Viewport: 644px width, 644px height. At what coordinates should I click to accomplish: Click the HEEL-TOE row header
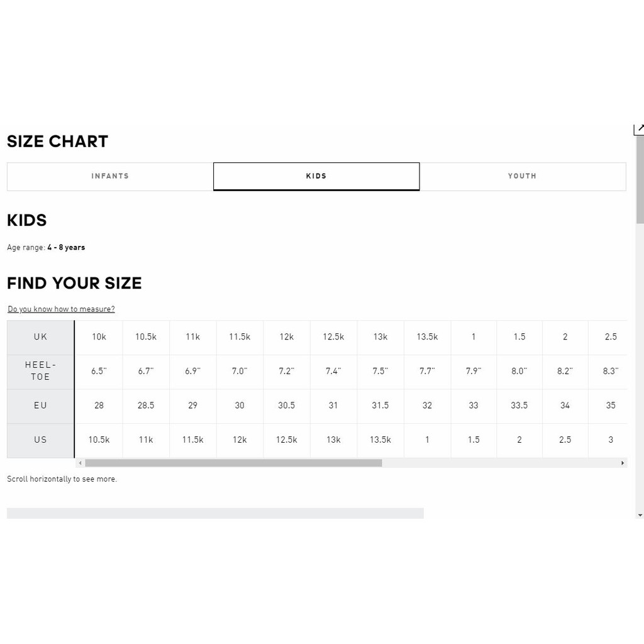(40, 371)
